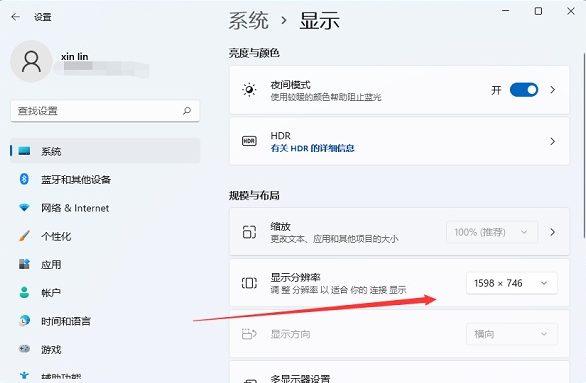This screenshot has height=383, width=586.
Task: Click the 显示分辨率 resolution icon
Action: click(x=249, y=283)
